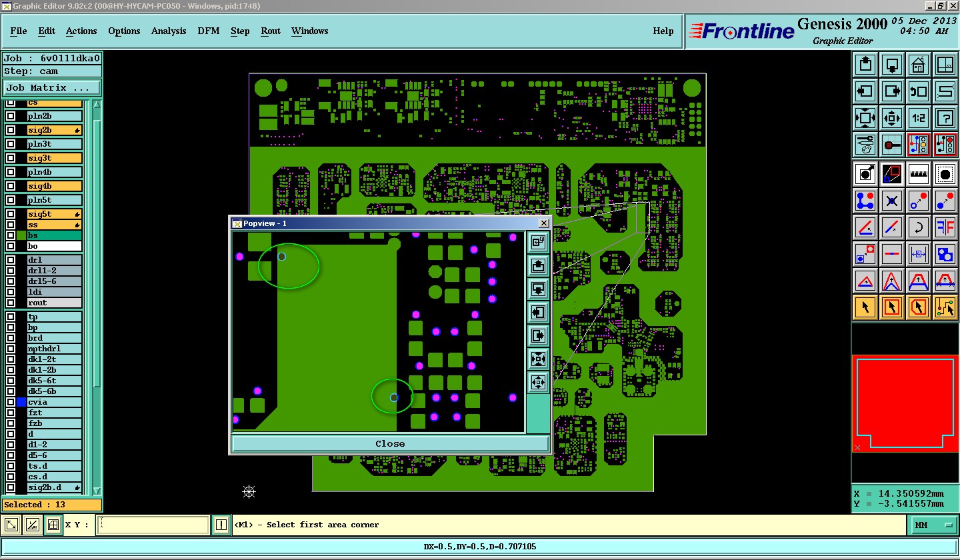This screenshot has height=560, width=960.
Task: Enable the cvia layer checkbox
Action: pos(11,402)
